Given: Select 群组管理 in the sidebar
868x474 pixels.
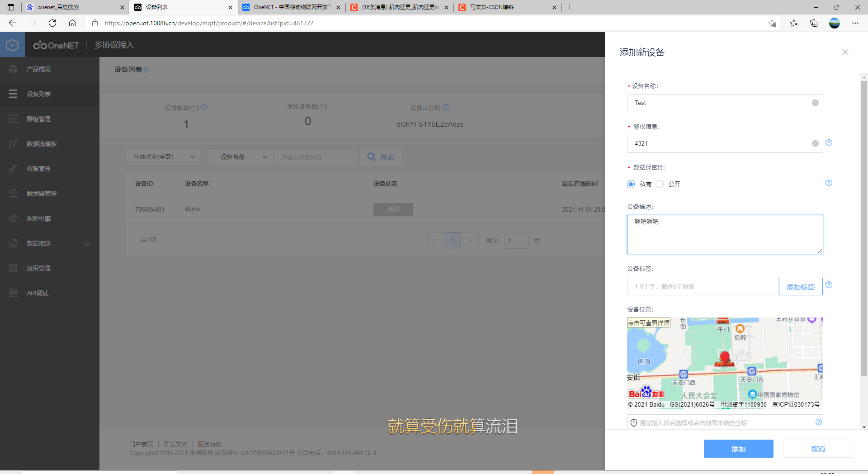Looking at the screenshot, I should 13,118.
